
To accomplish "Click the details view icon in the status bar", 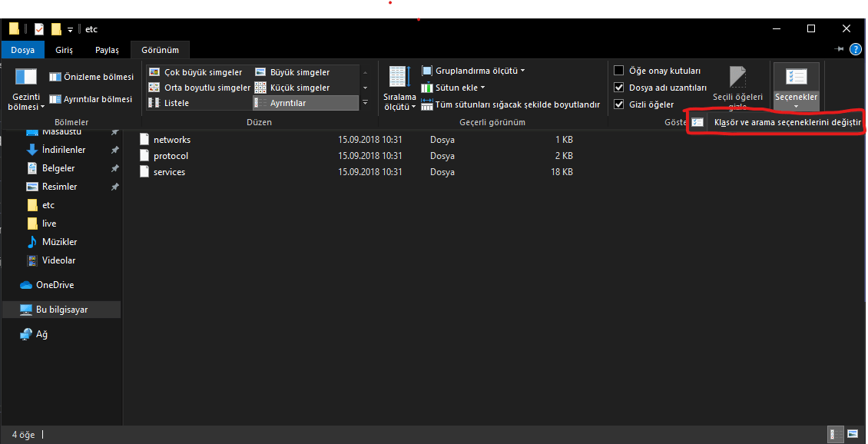I will click(x=835, y=435).
